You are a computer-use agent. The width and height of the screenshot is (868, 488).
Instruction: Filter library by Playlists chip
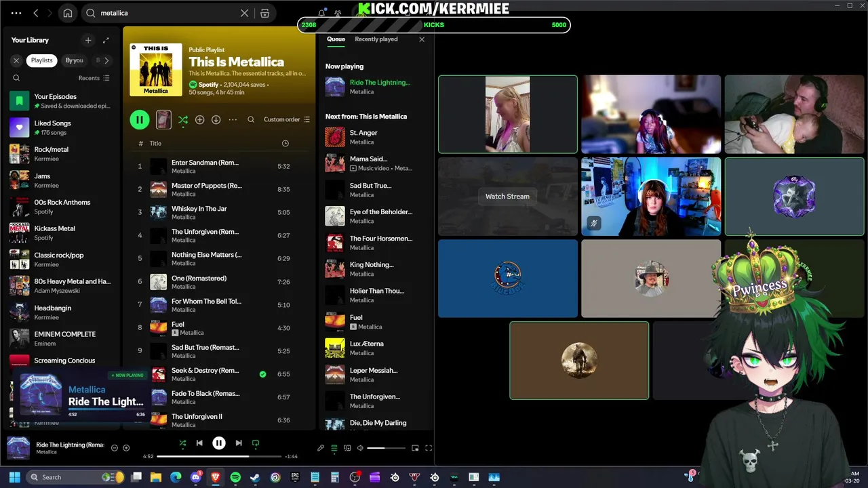pos(41,60)
